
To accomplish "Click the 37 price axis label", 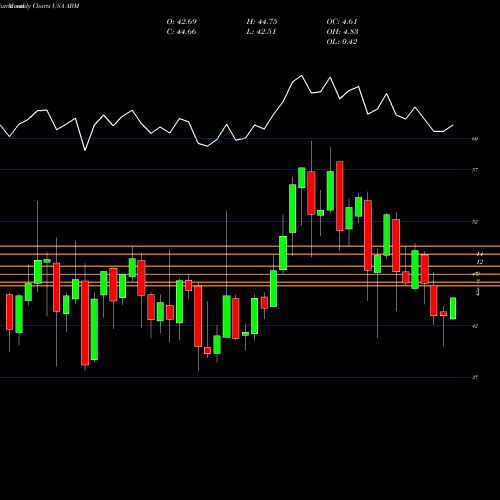I will (x=475, y=377).
